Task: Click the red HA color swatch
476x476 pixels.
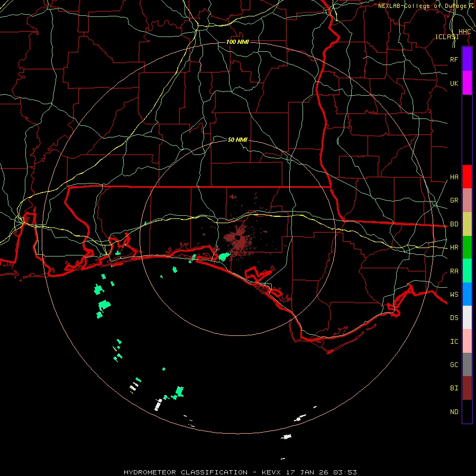Action: 467,177
